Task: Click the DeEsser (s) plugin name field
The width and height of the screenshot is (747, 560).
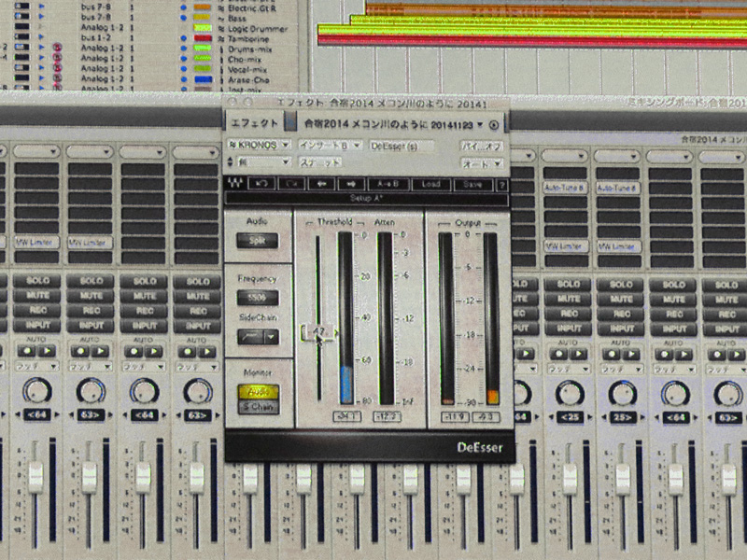Action: (x=402, y=146)
